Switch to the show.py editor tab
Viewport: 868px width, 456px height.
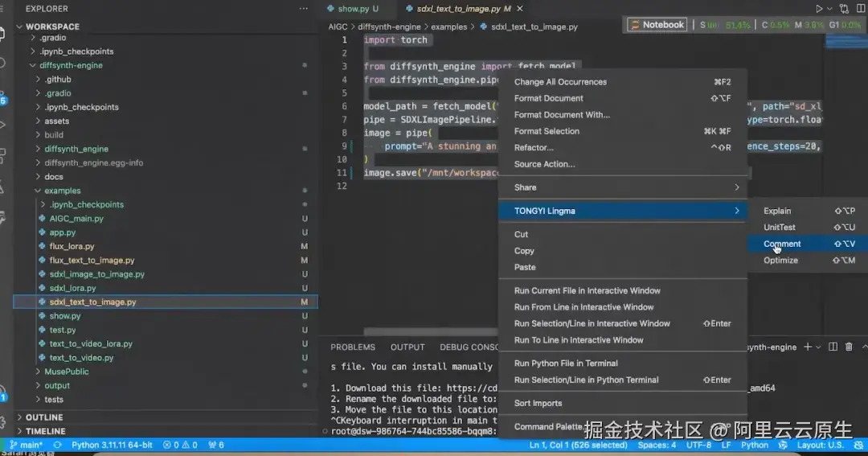point(353,9)
